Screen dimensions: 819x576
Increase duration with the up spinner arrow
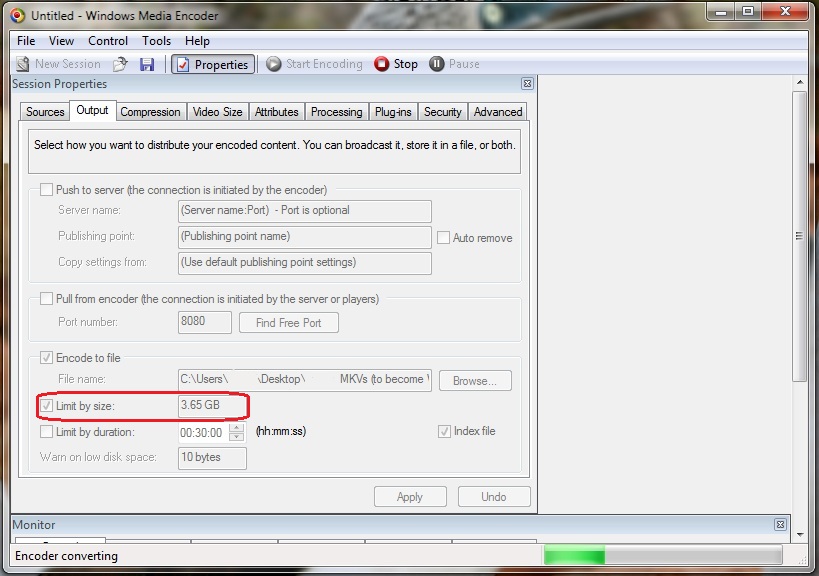[237, 428]
